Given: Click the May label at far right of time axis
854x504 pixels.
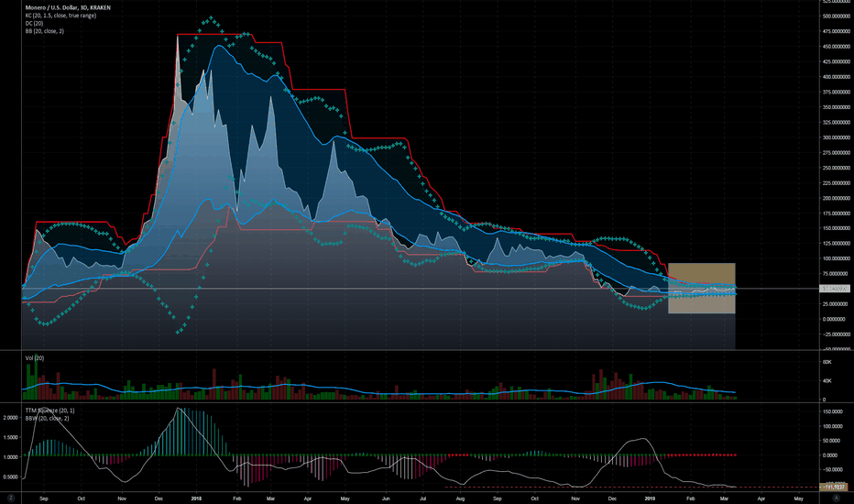Looking at the screenshot, I should click(798, 499).
